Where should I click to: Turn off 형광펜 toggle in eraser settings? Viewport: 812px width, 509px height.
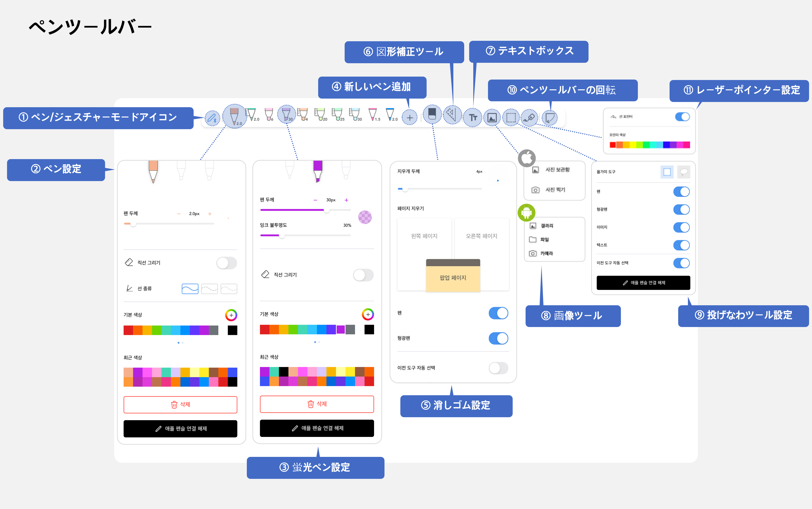498,338
